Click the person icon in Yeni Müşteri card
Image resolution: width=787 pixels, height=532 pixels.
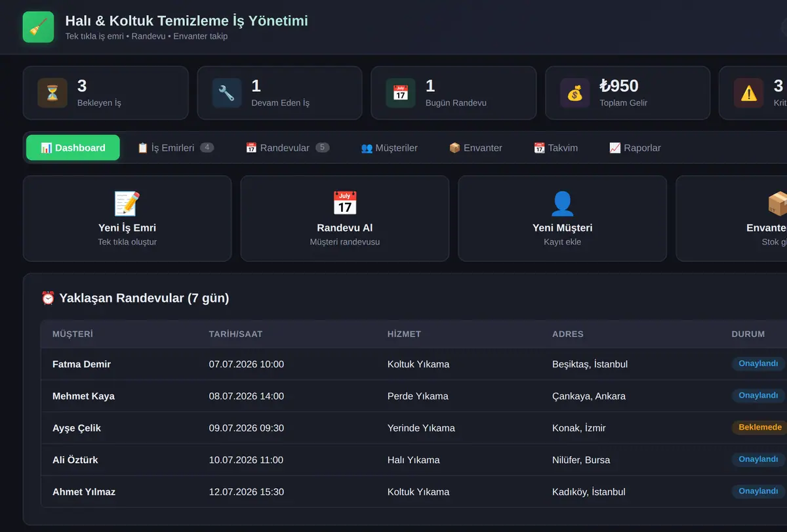click(563, 203)
